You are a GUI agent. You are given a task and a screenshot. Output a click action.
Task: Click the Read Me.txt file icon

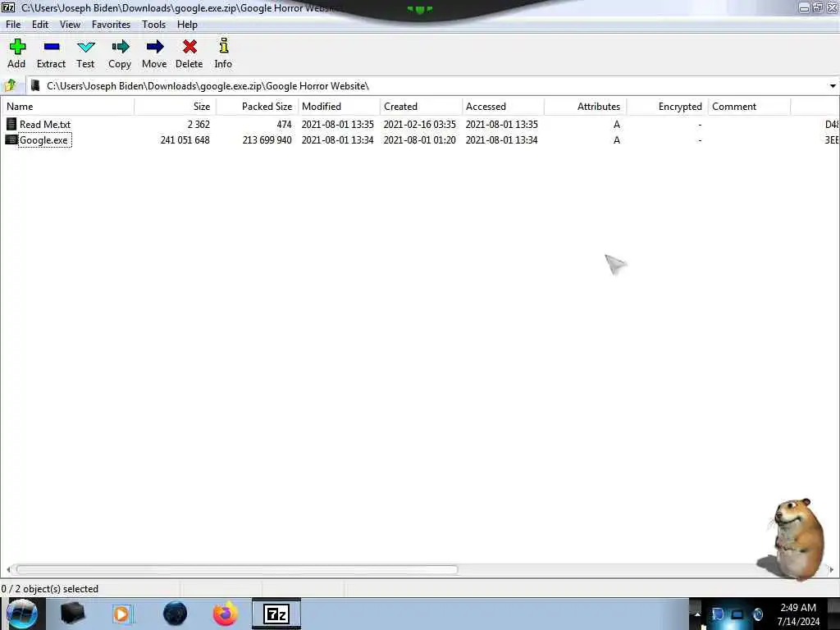[x=11, y=124]
